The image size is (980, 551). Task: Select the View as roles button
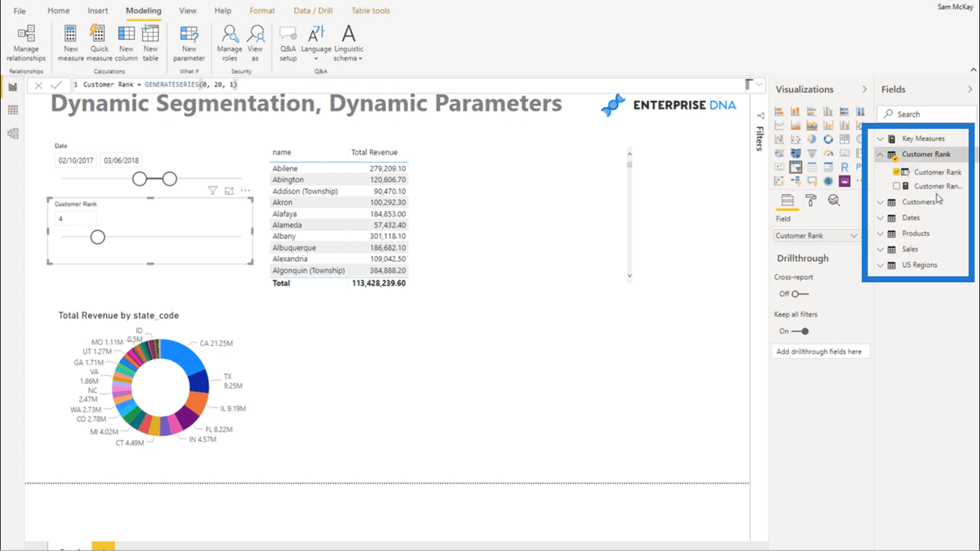click(x=255, y=43)
